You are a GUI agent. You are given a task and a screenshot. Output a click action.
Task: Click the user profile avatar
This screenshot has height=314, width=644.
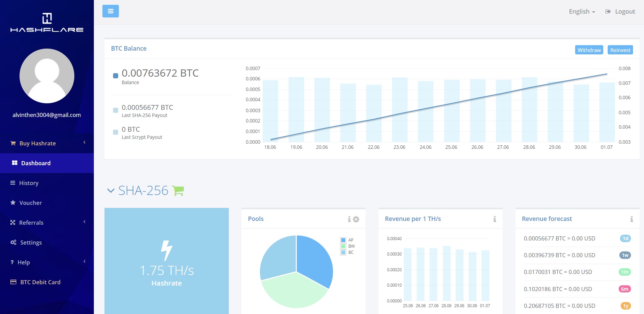[x=47, y=76]
